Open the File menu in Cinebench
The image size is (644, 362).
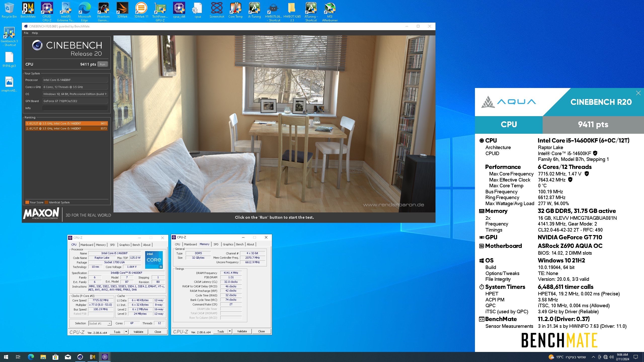click(x=26, y=33)
